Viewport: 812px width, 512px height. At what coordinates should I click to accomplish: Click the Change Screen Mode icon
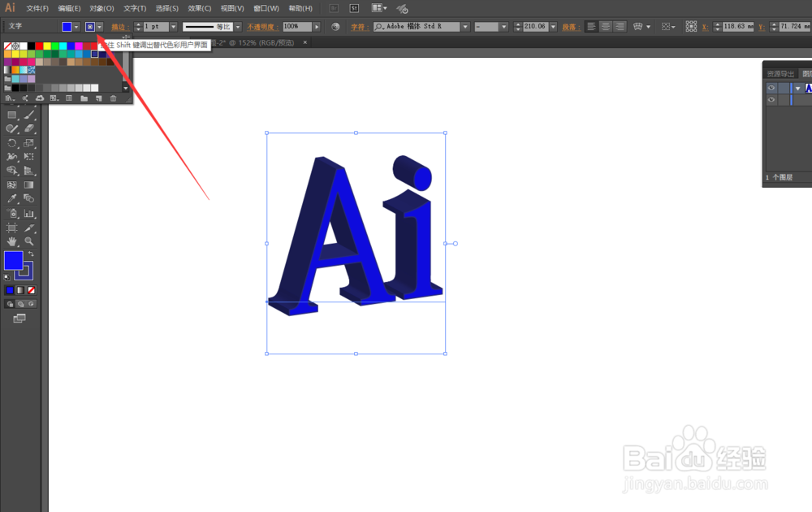coord(19,319)
